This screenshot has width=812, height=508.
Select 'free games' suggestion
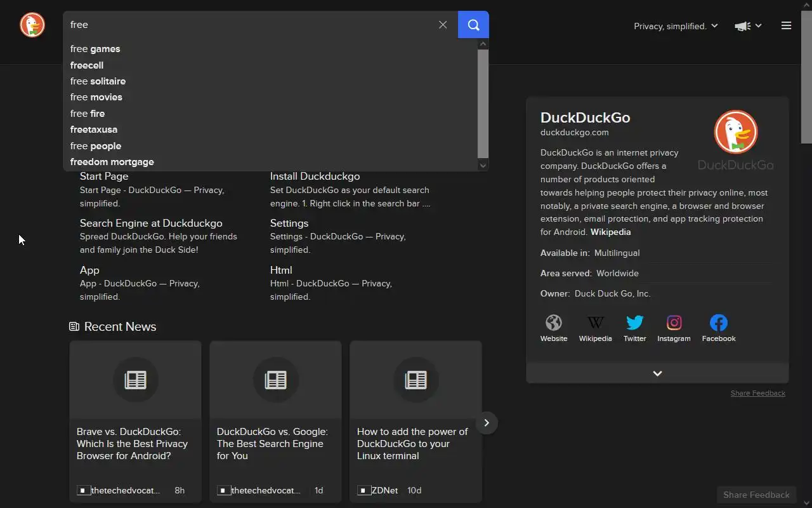pos(271,49)
